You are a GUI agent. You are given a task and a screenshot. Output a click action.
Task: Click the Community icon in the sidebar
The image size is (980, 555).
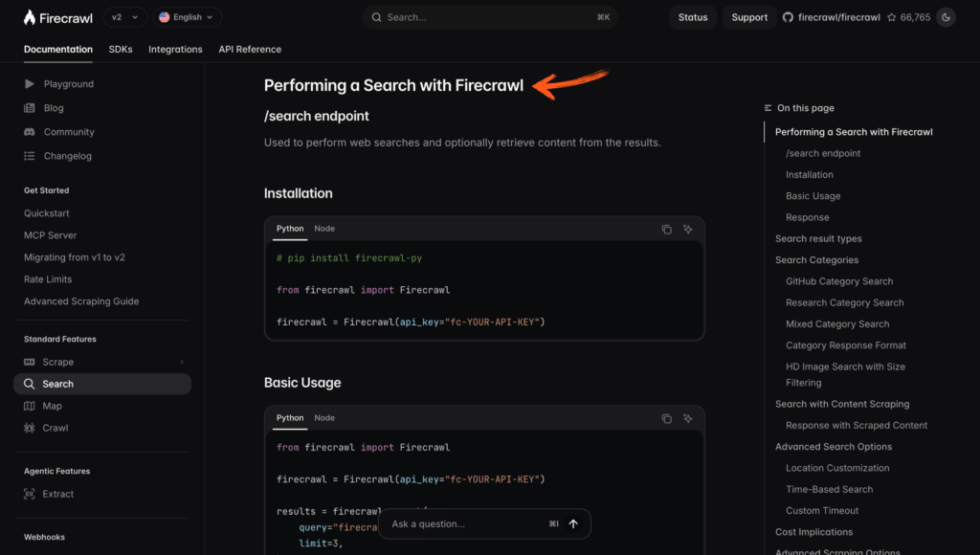(29, 131)
